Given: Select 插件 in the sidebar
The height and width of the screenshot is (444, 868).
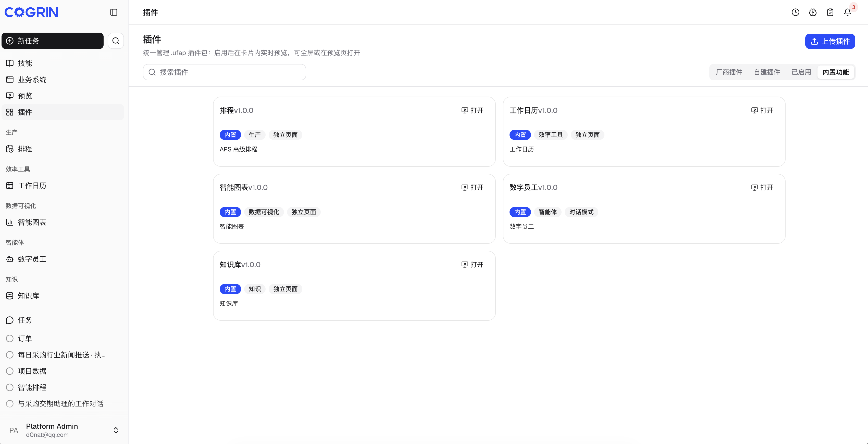Looking at the screenshot, I should (x=63, y=112).
